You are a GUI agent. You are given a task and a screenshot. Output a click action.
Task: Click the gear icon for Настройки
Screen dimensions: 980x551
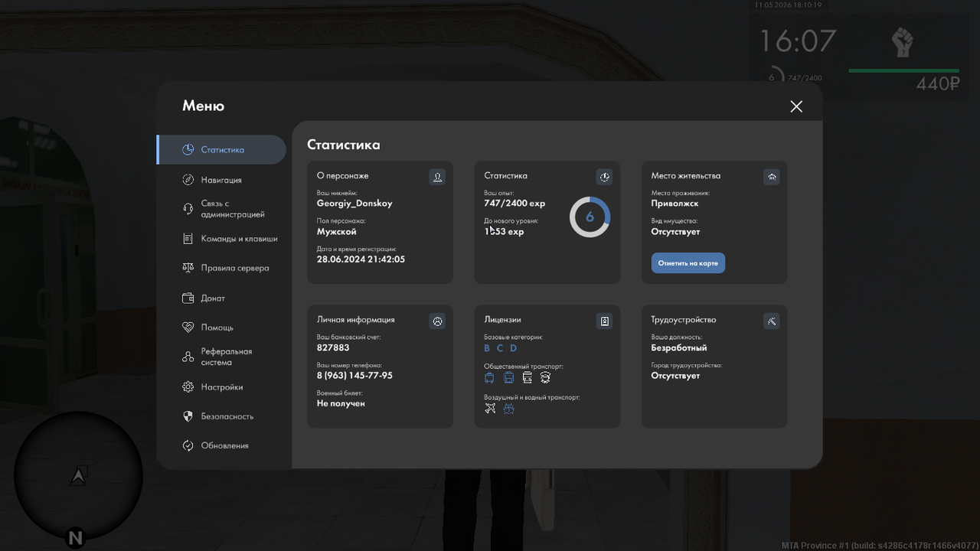188,387
